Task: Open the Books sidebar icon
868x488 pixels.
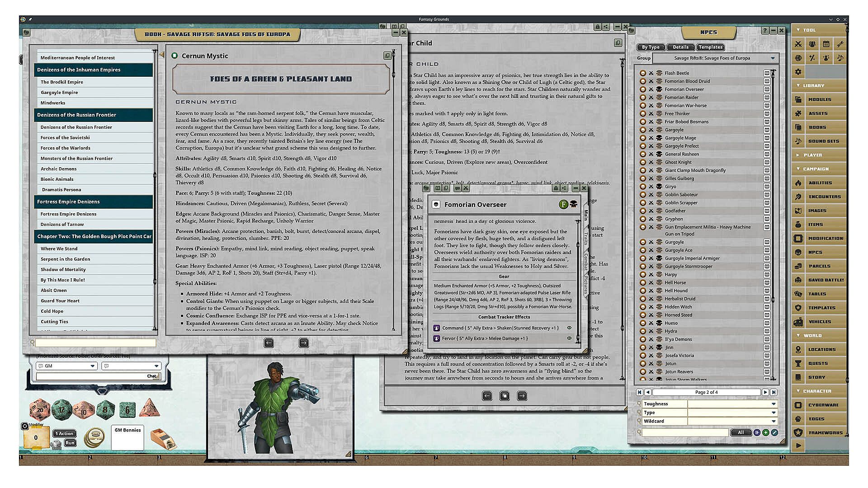Action: pyautogui.click(x=798, y=127)
